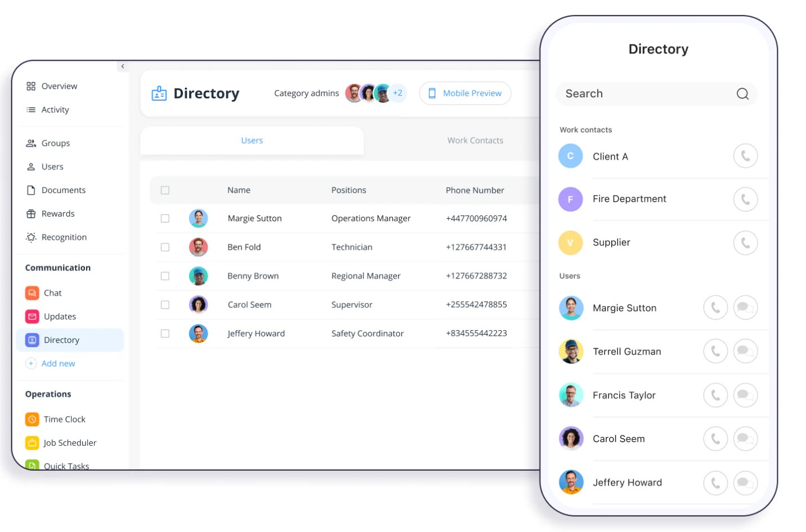Click phone number +447700960974
806x532 pixels.
(x=476, y=219)
